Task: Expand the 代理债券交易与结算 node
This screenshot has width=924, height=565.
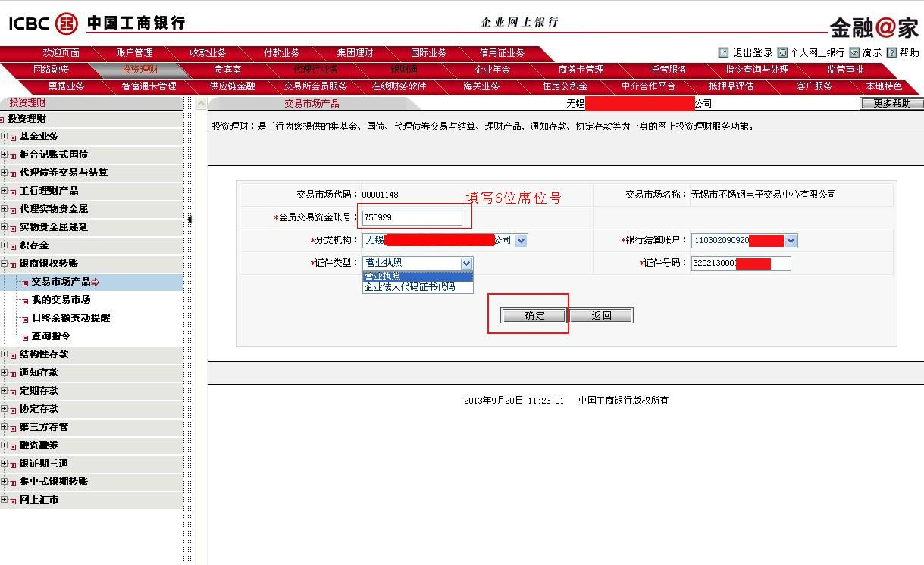Action: pos(5,173)
